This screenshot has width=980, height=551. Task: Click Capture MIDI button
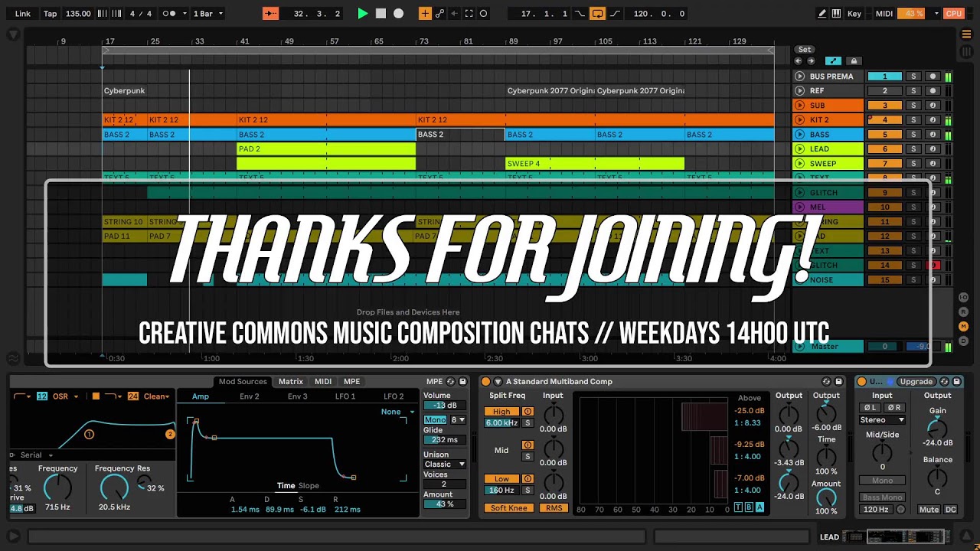click(x=469, y=14)
